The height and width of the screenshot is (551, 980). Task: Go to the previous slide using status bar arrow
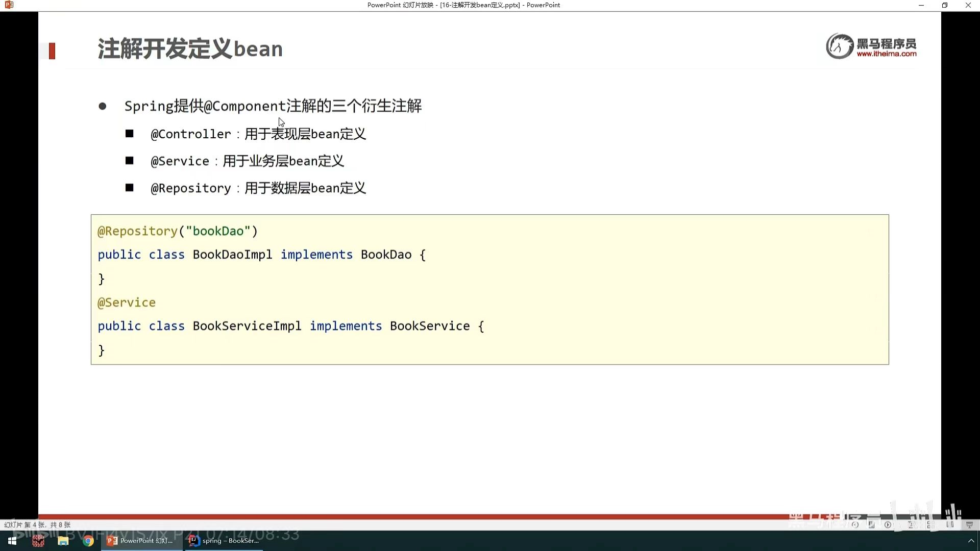(x=855, y=524)
